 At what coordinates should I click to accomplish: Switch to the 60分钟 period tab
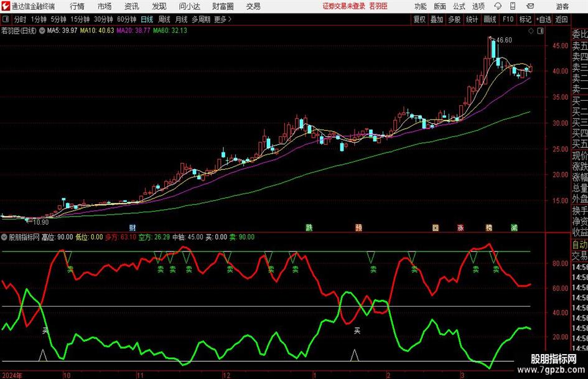point(126,19)
